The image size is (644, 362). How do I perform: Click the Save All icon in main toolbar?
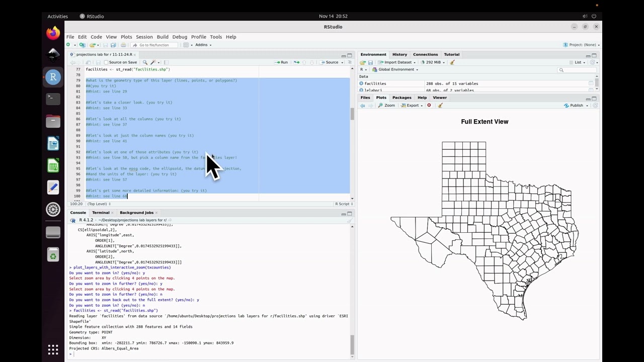(113, 45)
